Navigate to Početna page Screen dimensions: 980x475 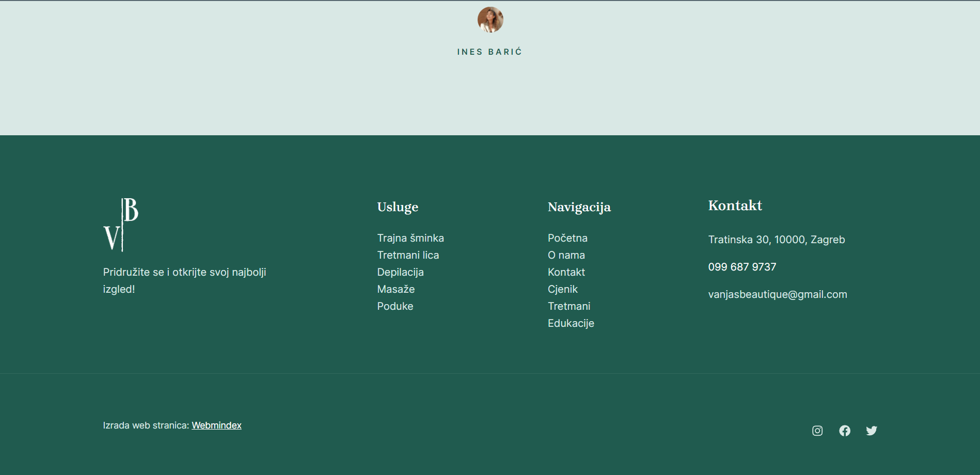point(567,238)
